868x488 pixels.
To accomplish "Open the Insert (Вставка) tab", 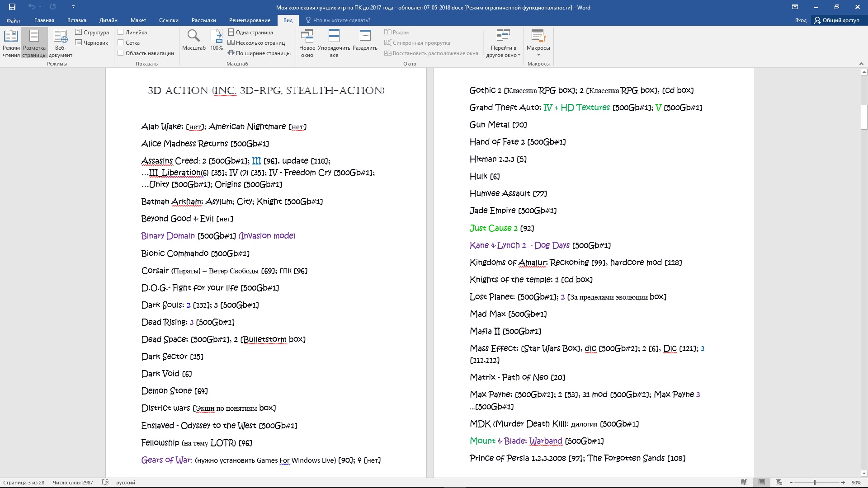I will 76,20.
